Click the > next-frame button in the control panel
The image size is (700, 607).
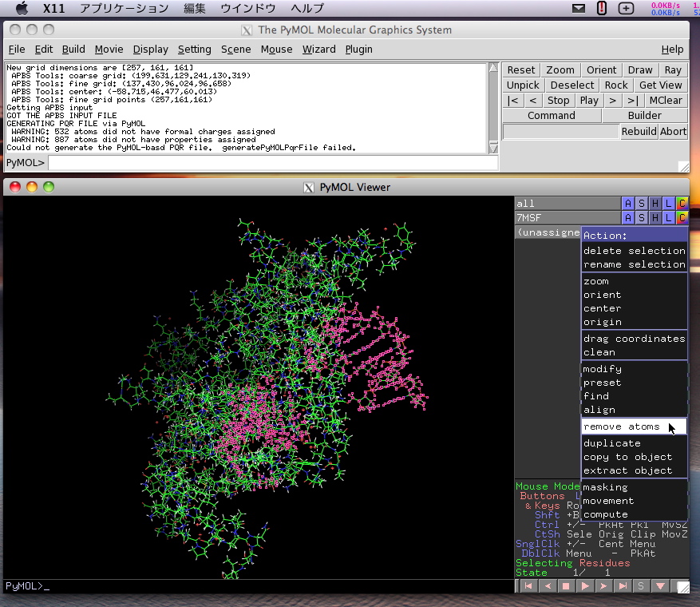[x=612, y=101]
